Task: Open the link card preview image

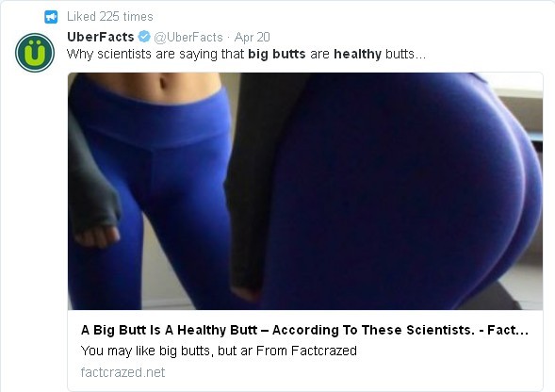Action: click(x=305, y=191)
